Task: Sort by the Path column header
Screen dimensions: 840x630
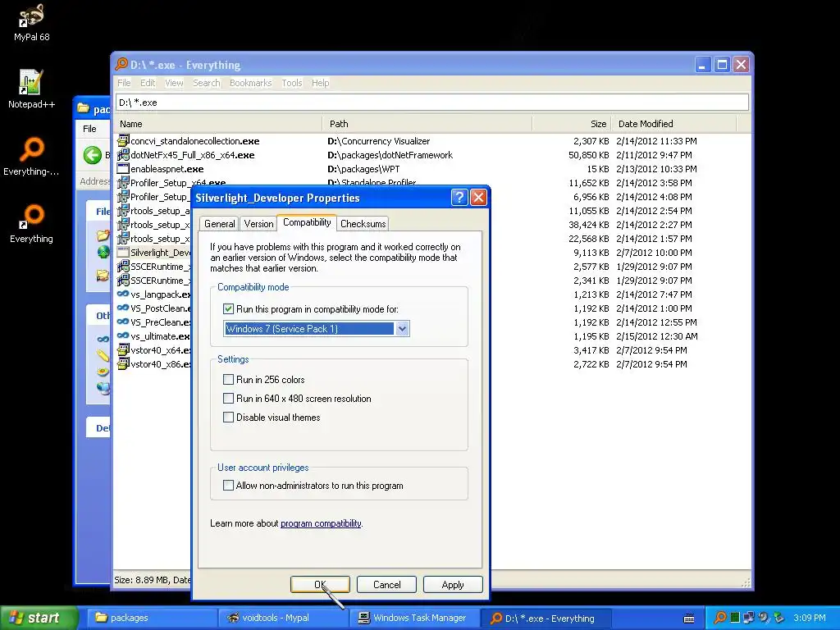Action: click(x=427, y=124)
